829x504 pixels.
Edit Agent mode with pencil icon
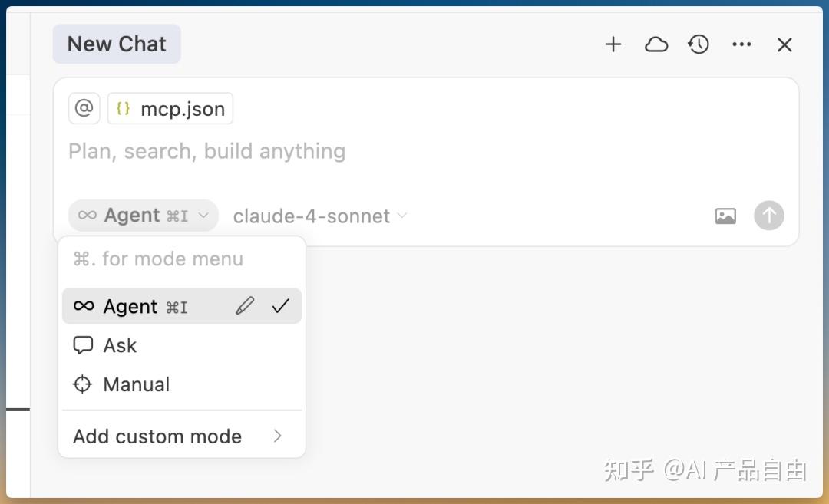(245, 306)
